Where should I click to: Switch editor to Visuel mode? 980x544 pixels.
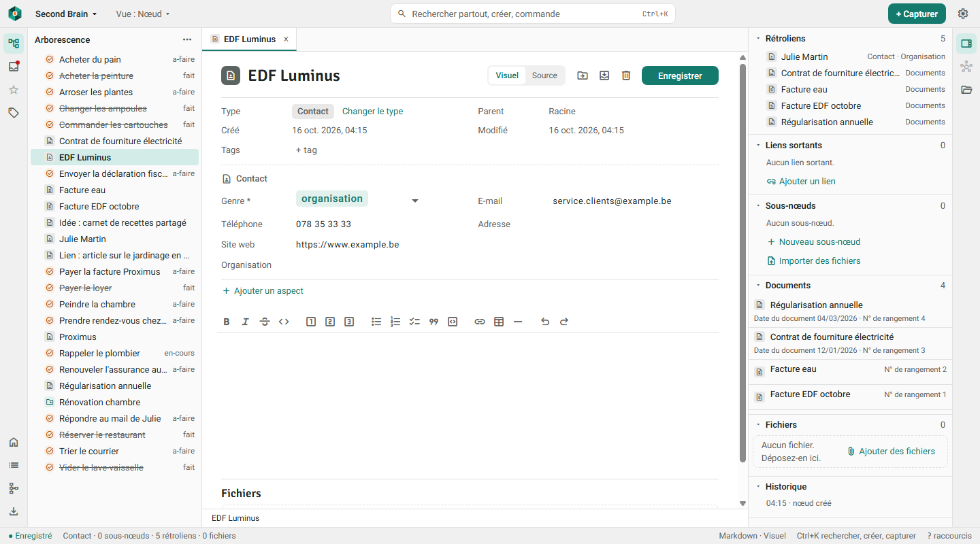click(x=507, y=75)
